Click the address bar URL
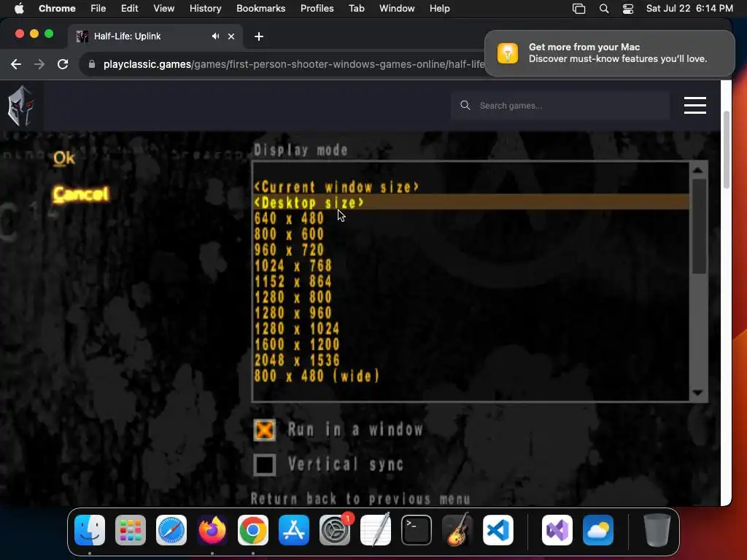This screenshot has width=747, height=560. click(293, 64)
